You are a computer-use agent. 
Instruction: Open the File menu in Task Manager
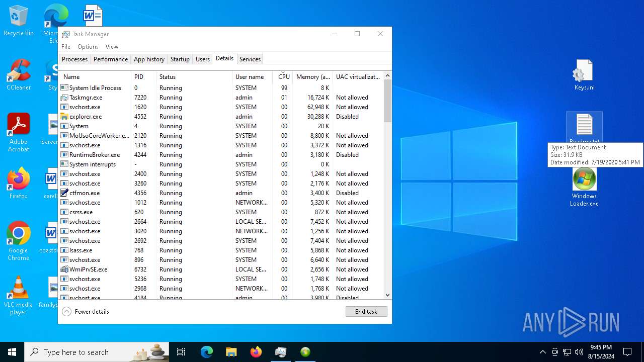tap(66, 47)
